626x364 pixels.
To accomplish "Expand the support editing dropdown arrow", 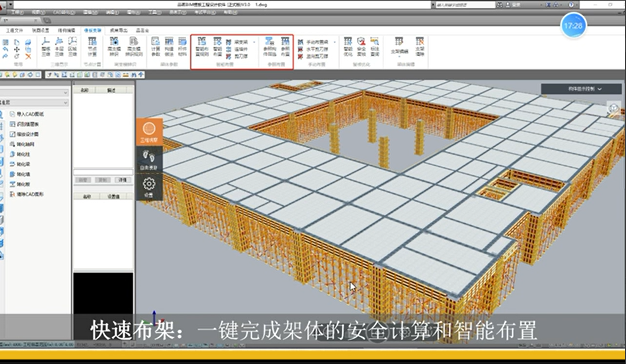I will [399, 56].
